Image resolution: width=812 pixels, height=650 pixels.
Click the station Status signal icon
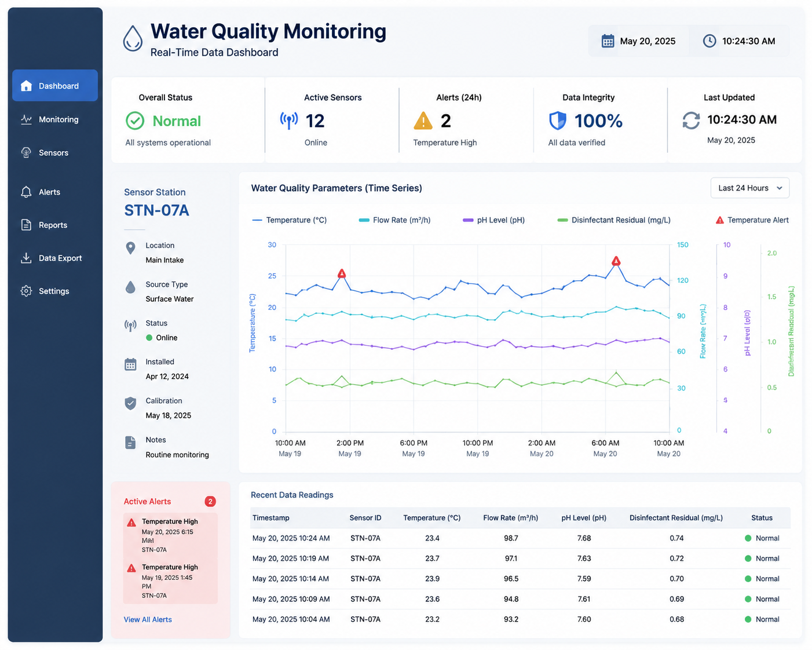coord(131,326)
